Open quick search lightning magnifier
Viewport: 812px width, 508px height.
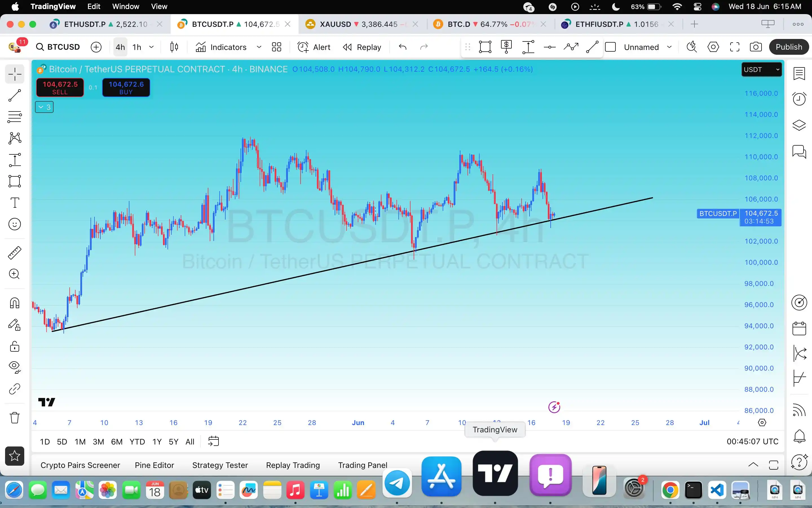click(x=692, y=47)
